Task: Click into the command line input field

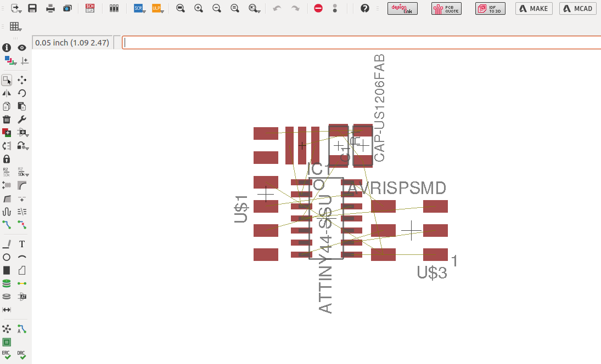Action: [x=361, y=43]
